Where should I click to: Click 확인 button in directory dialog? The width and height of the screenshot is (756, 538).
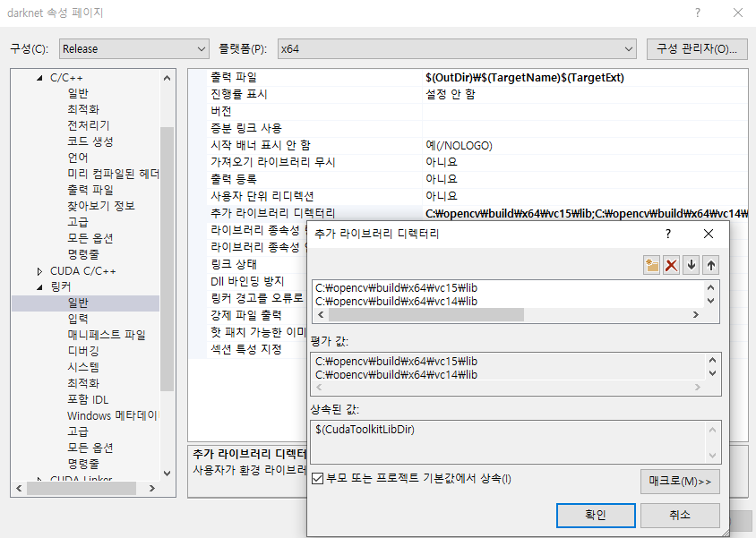click(x=596, y=515)
